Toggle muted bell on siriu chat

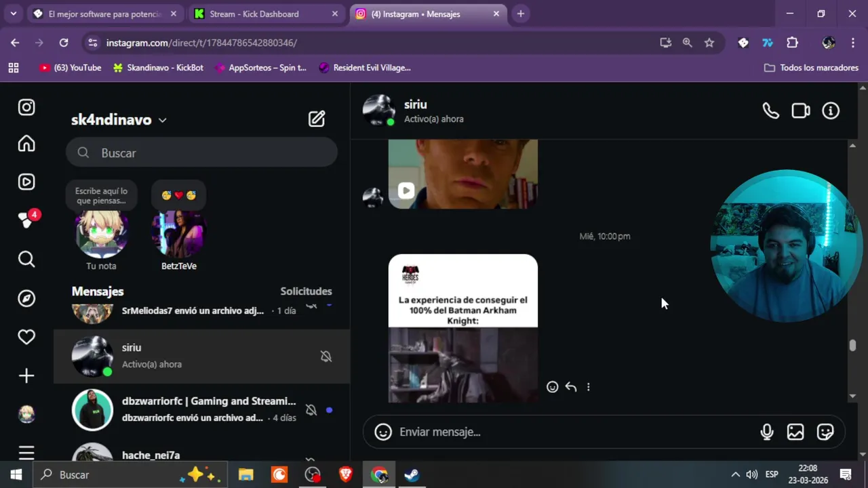pyautogui.click(x=326, y=357)
